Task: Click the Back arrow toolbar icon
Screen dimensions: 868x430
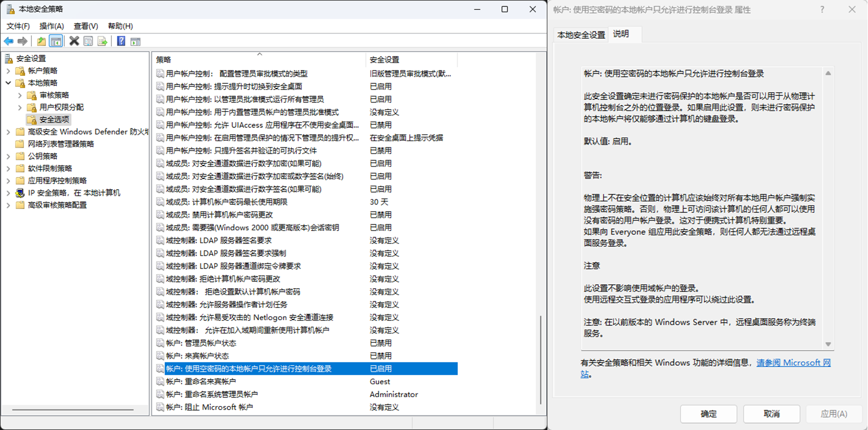Action: tap(9, 41)
